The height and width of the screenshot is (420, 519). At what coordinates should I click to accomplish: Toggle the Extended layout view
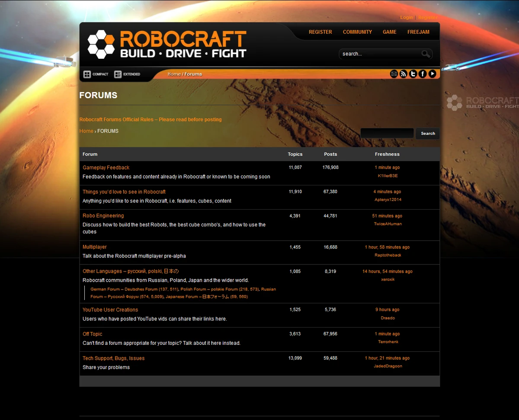(127, 74)
